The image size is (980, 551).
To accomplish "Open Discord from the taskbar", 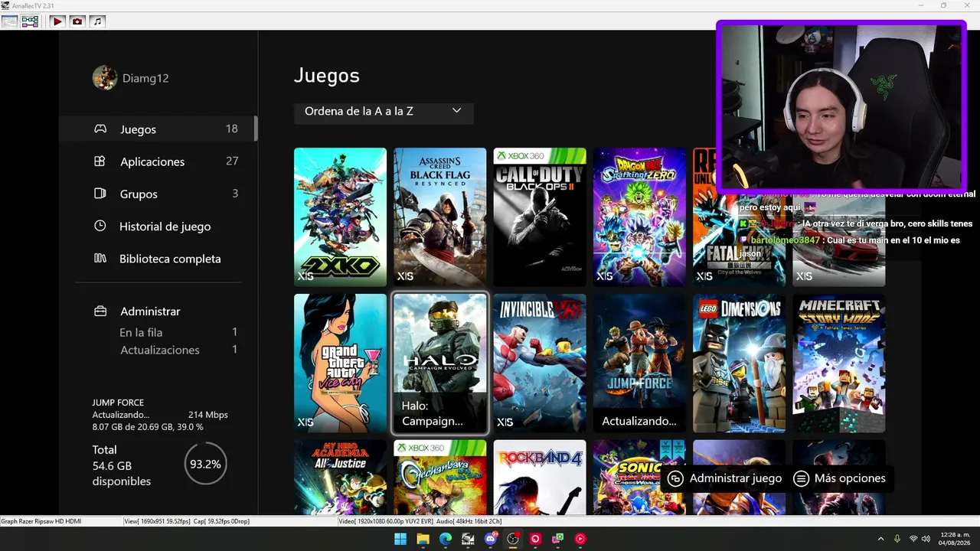I will pyautogui.click(x=491, y=539).
